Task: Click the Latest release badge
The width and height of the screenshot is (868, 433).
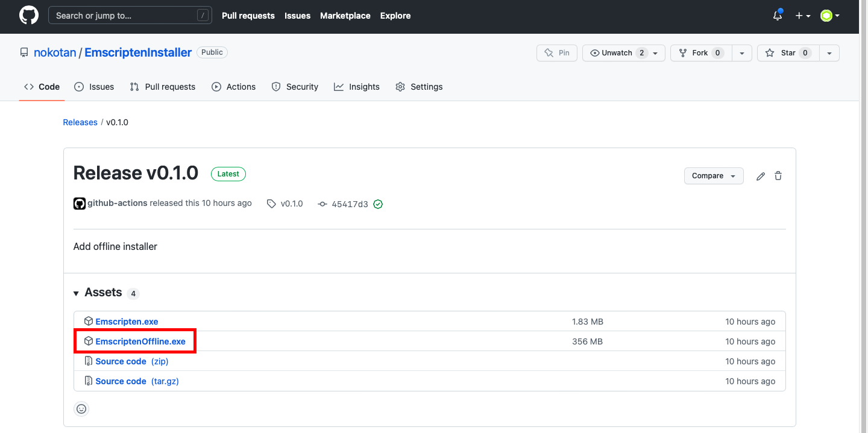Action: (x=228, y=174)
